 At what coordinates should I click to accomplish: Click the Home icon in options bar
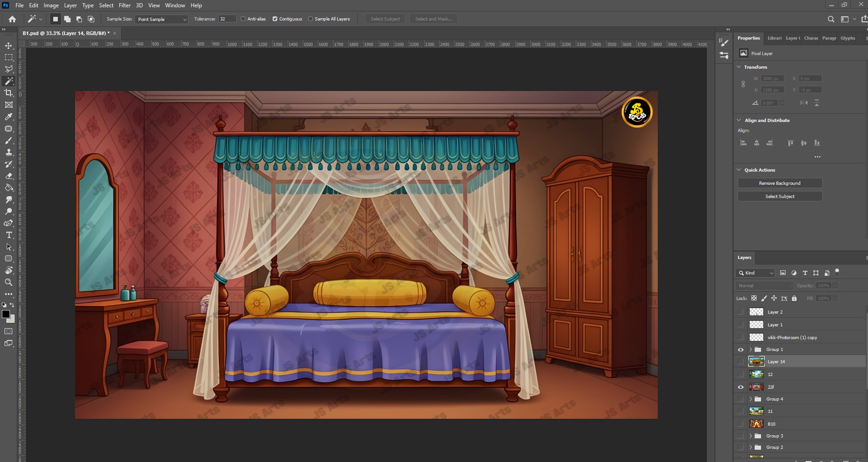pyautogui.click(x=12, y=19)
